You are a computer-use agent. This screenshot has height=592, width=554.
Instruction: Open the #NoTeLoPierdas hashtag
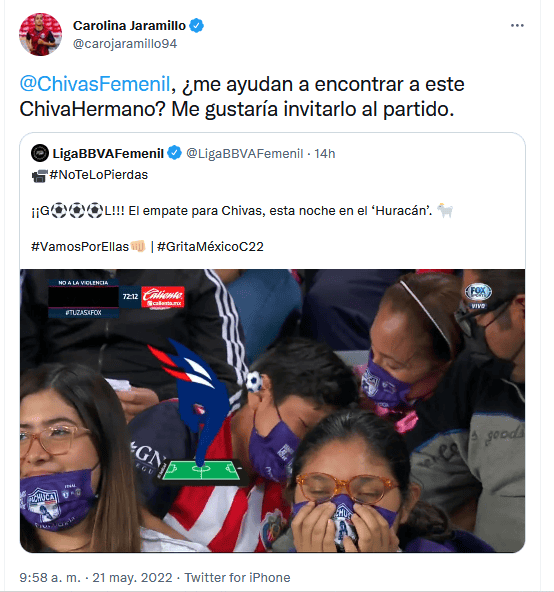pyautogui.click(x=99, y=175)
